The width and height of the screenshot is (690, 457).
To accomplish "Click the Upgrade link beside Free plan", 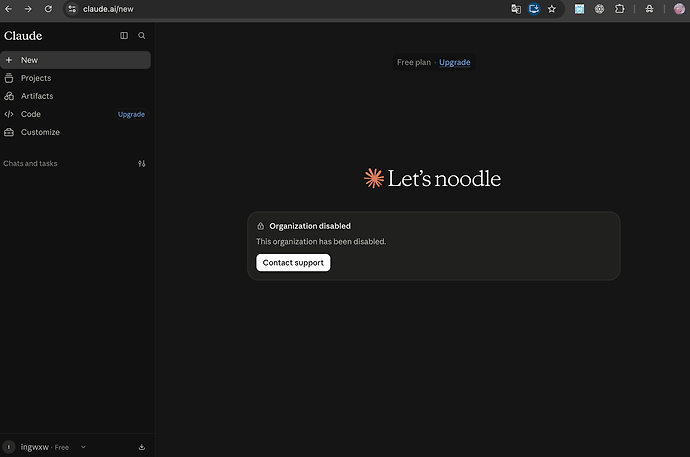I will coord(455,62).
